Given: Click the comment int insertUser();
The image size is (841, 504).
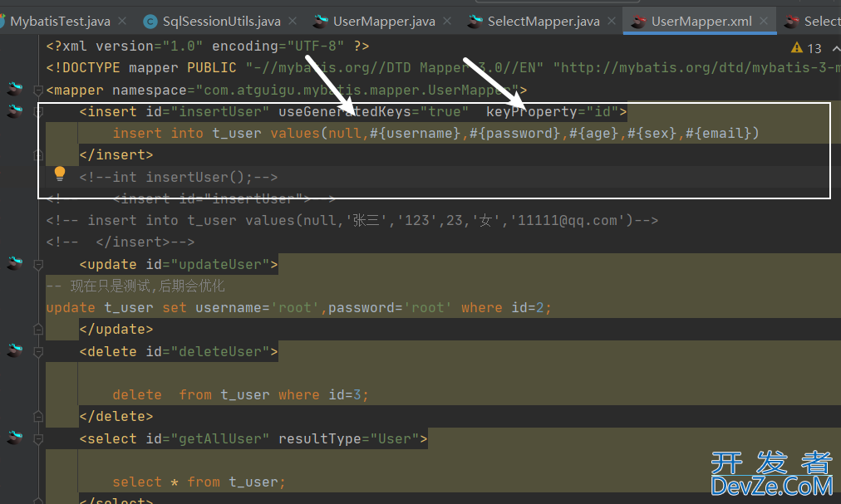Looking at the screenshot, I should pos(179,177).
